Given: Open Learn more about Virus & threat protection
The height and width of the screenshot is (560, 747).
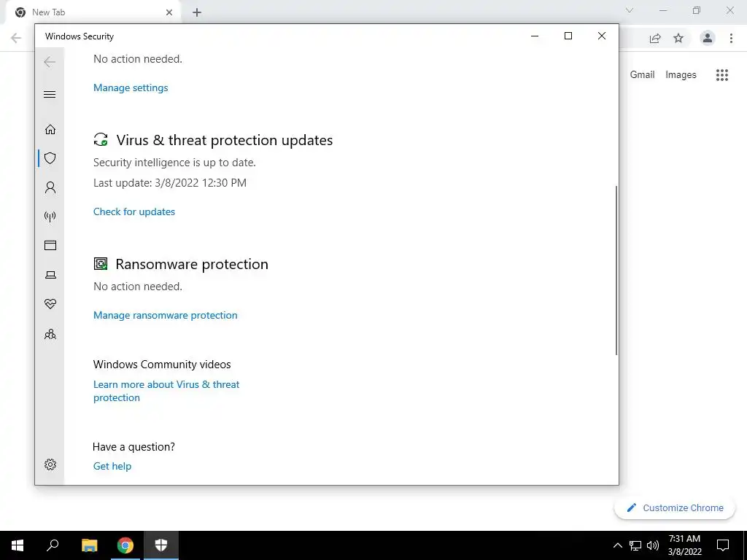Looking at the screenshot, I should click(166, 391).
